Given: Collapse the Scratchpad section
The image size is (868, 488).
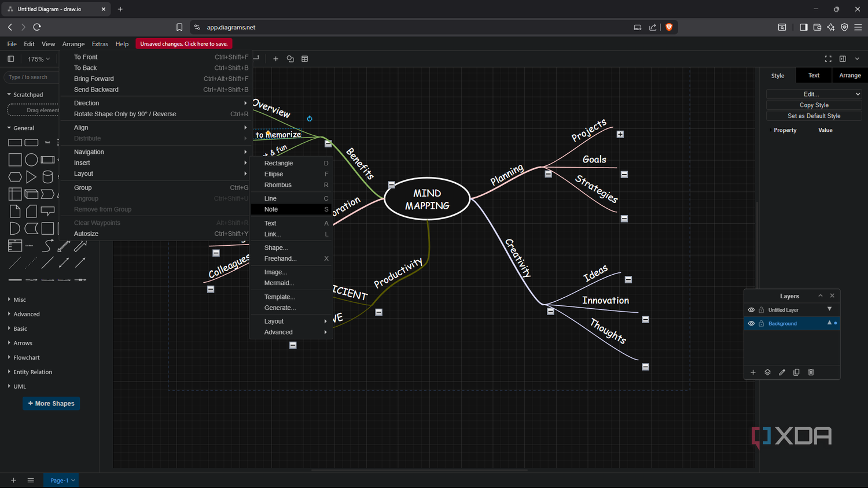Looking at the screenshot, I should pos(25,94).
